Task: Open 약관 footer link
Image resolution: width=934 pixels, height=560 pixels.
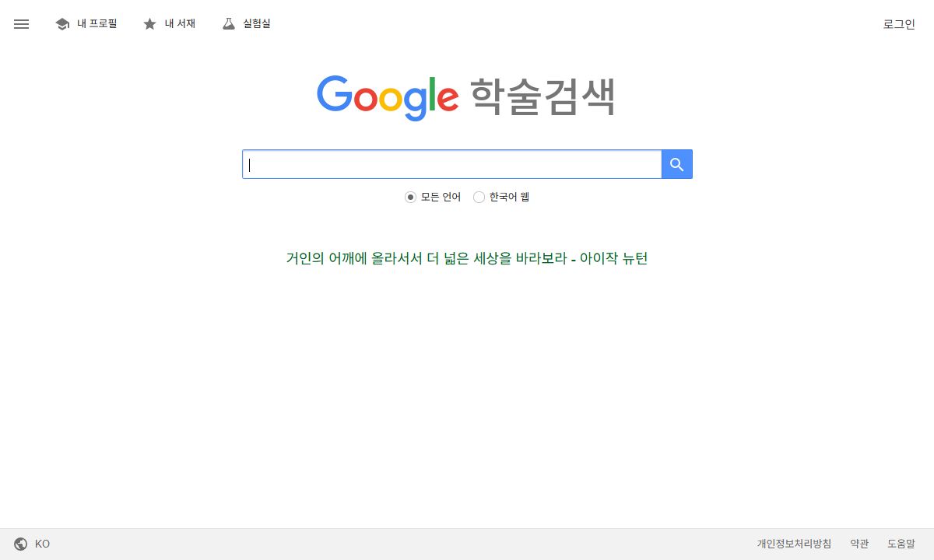Action: pyautogui.click(x=859, y=544)
